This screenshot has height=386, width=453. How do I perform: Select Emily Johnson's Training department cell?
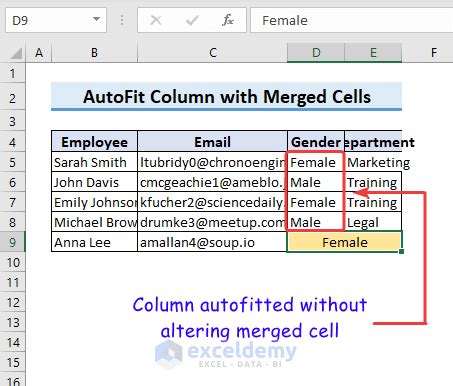[373, 202]
